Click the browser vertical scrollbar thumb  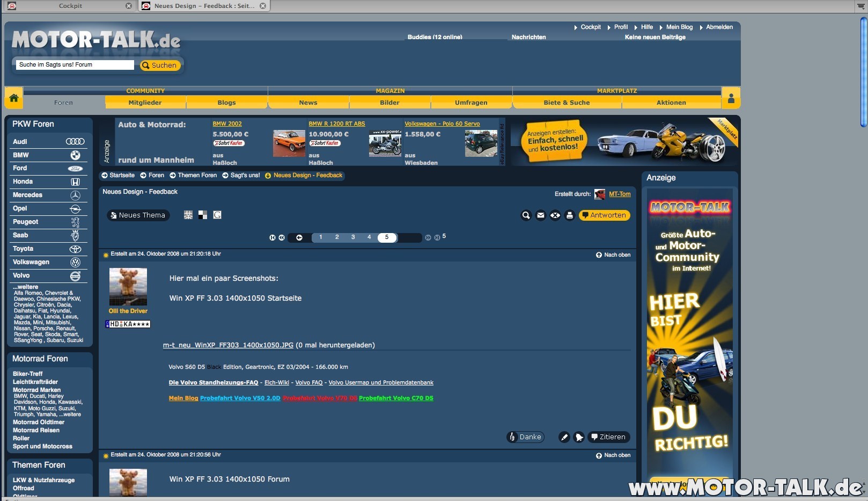(863, 72)
